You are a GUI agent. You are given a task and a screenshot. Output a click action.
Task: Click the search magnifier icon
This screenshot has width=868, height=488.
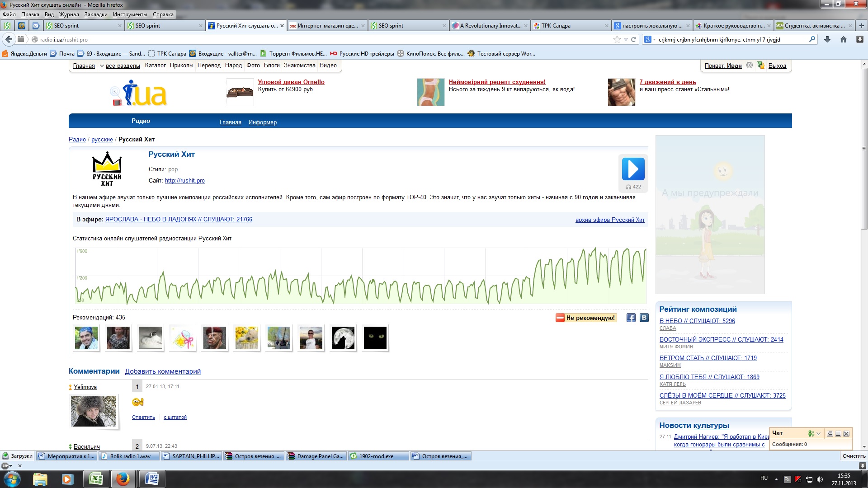click(812, 39)
